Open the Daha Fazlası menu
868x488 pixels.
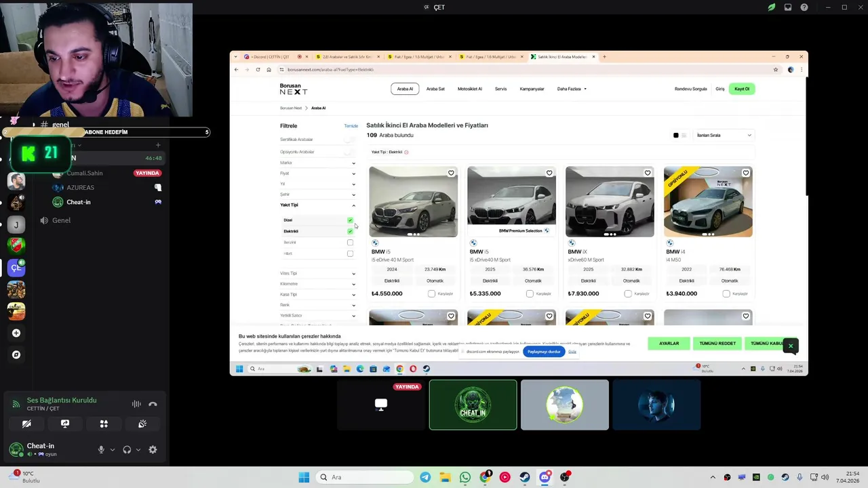572,89
